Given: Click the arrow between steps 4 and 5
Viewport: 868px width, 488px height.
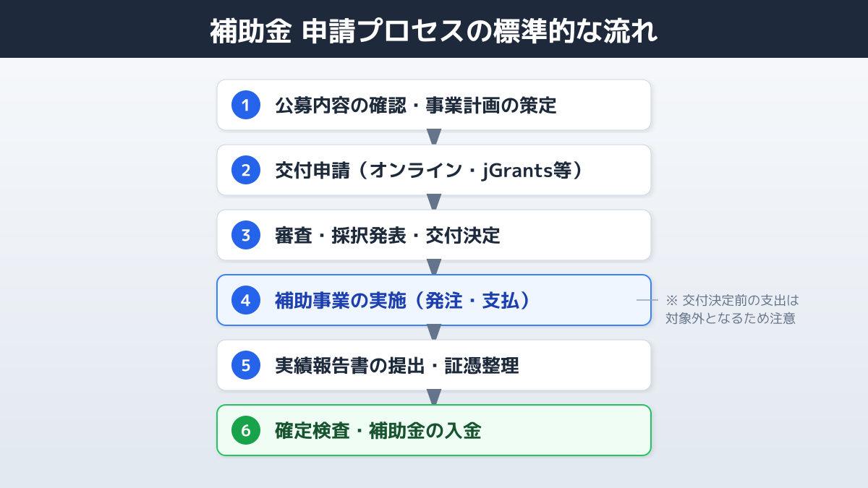Looking at the screenshot, I should pos(434,333).
